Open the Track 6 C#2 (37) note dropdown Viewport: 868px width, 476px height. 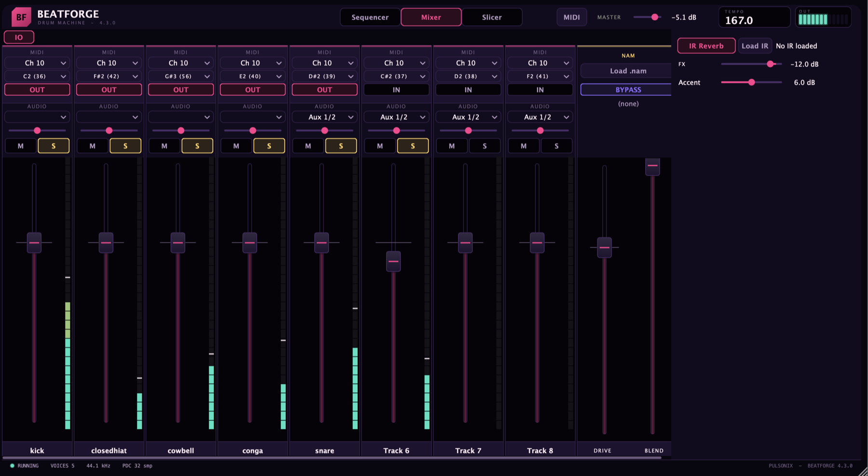pos(396,76)
